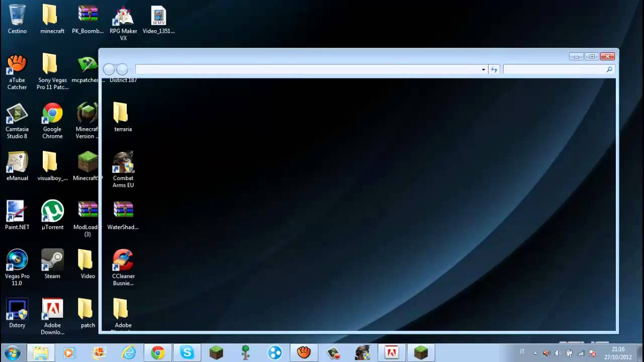Select the aTube Catcher desktop shortcut
Image resolution: width=644 pixels, height=362 pixels.
(17, 72)
